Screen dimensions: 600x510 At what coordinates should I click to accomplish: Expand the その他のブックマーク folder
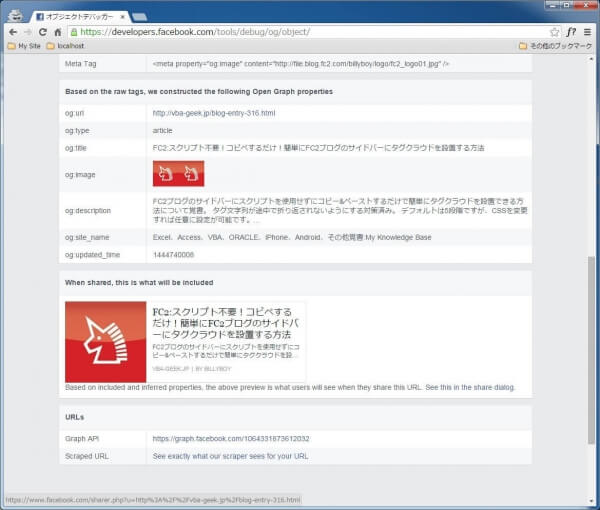(555, 46)
